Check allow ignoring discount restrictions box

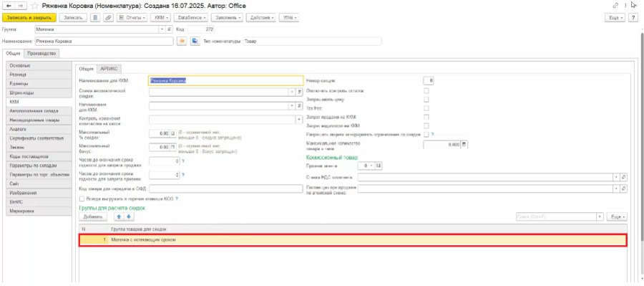[426, 134]
